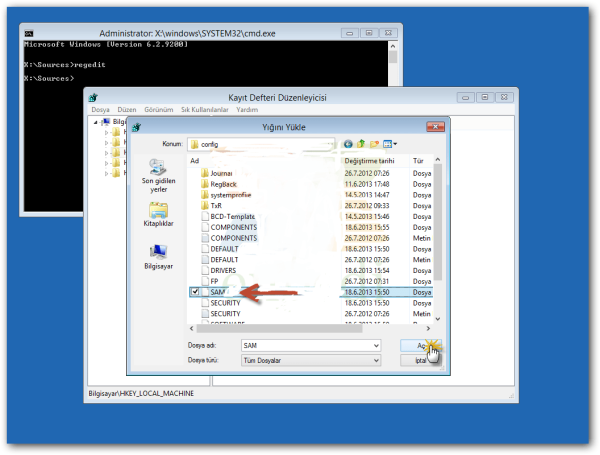Open Son gidilen yerler shortcut

(158, 176)
